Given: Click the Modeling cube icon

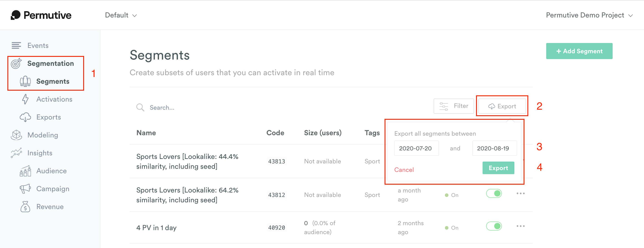Looking at the screenshot, I should click(x=16, y=135).
